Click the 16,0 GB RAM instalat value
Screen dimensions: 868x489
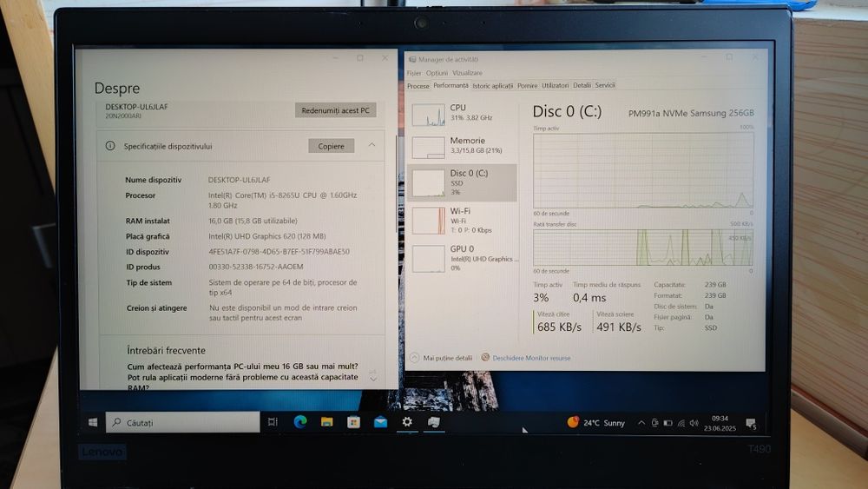[x=253, y=221]
